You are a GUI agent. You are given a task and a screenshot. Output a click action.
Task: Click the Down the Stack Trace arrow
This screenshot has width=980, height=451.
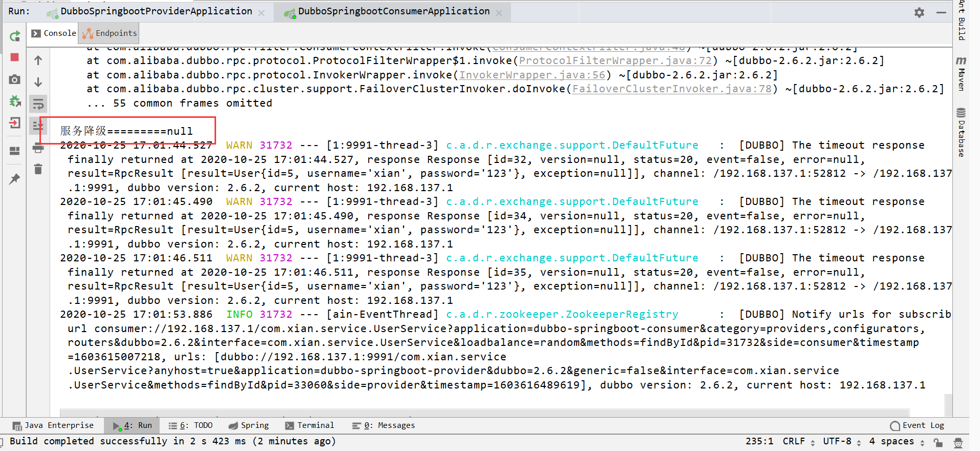pyautogui.click(x=38, y=82)
